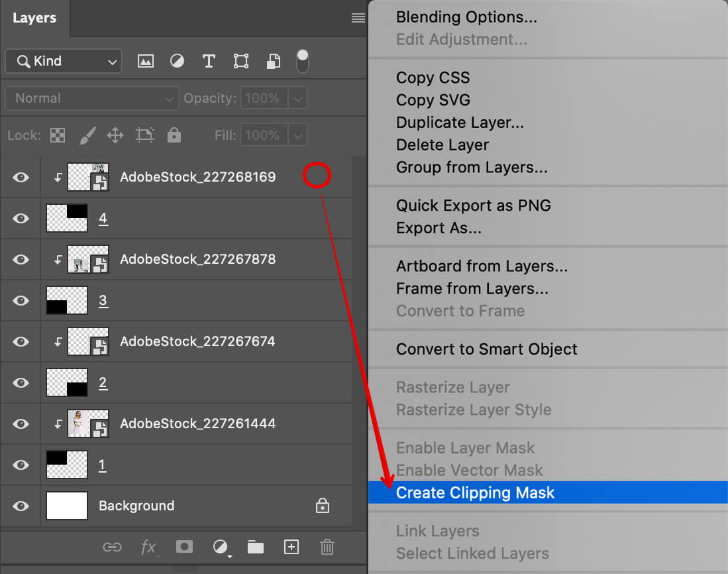Toggle the layer filtering on/off switch

click(x=302, y=61)
